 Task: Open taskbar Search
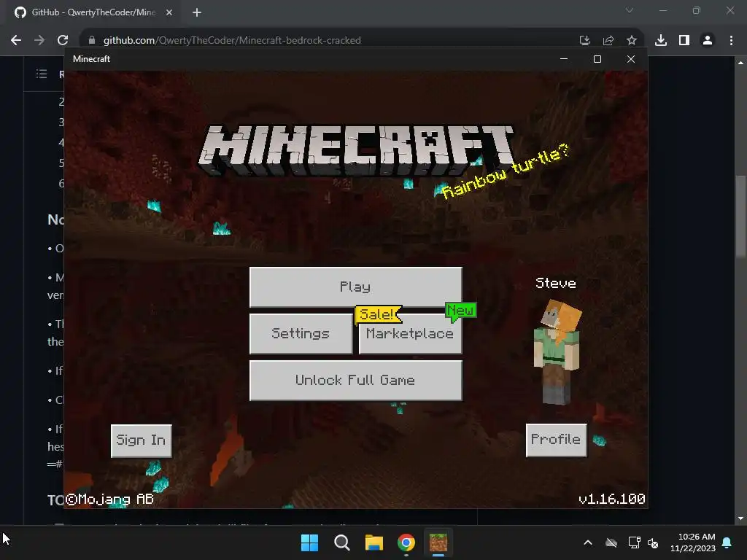(341, 542)
